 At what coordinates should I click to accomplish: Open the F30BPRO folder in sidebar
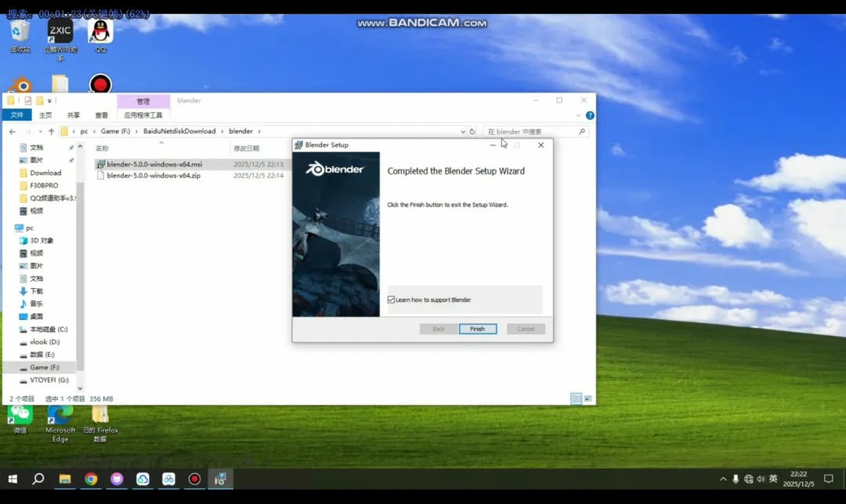click(x=44, y=185)
